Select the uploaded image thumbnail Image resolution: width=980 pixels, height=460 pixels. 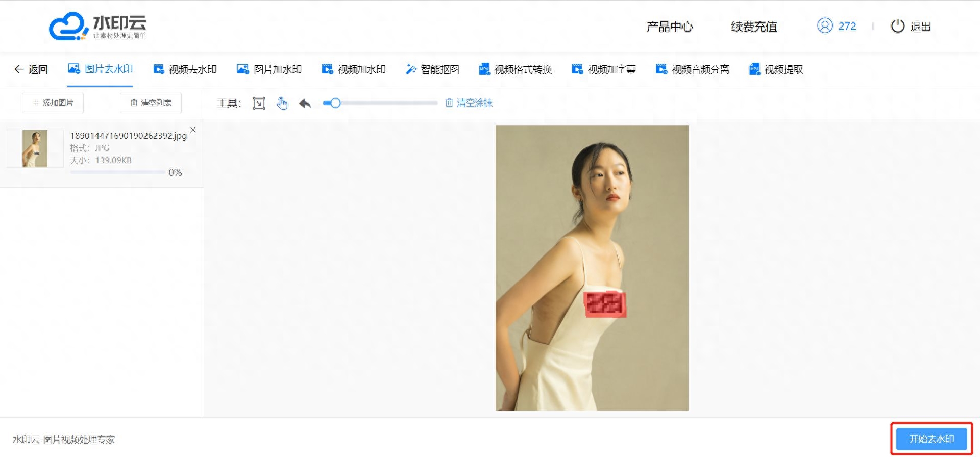coord(35,148)
